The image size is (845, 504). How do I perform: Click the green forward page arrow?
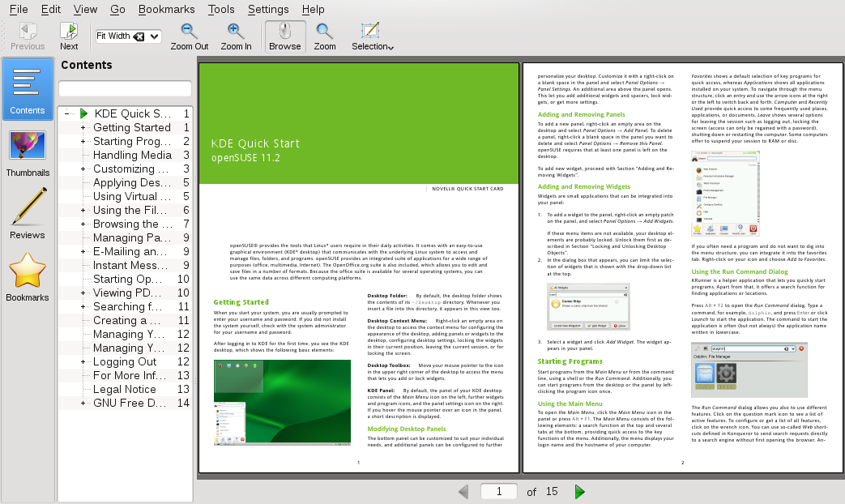point(578,491)
